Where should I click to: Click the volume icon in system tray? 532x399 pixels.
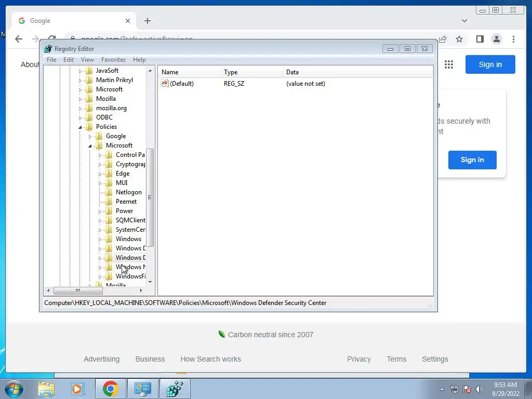click(480, 389)
